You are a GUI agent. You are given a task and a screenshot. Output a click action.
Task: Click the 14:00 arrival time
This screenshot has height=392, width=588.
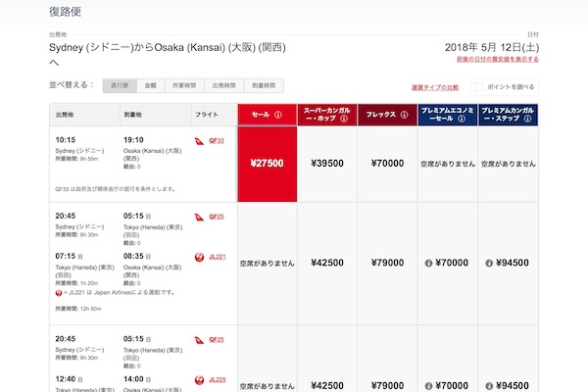pos(133,379)
